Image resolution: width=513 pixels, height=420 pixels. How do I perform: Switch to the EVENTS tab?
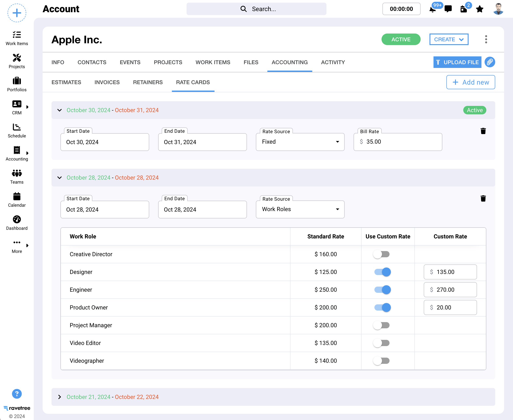click(x=130, y=62)
